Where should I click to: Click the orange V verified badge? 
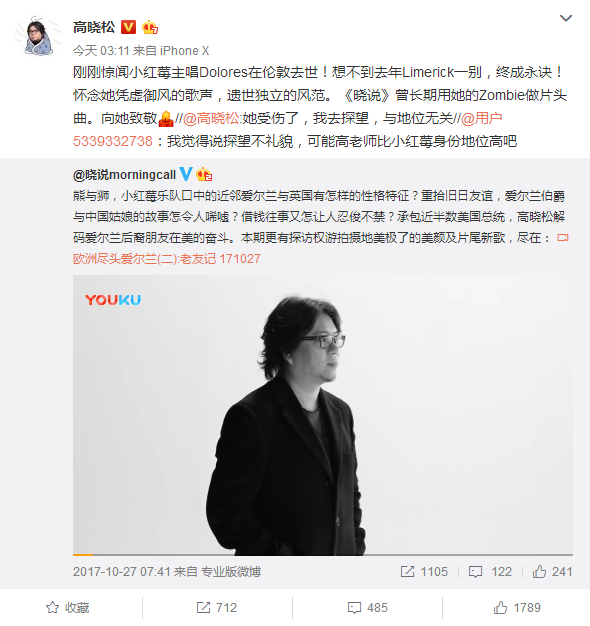point(128,27)
